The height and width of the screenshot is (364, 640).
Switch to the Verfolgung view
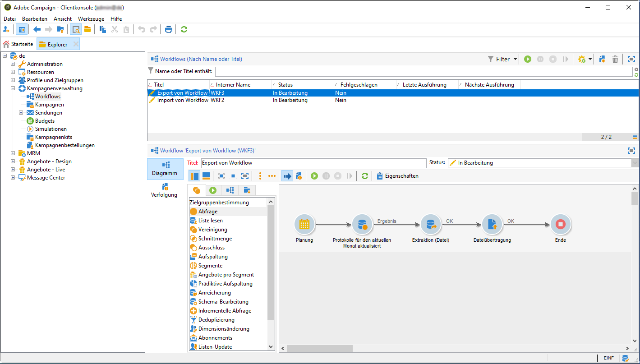click(x=164, y=190)
